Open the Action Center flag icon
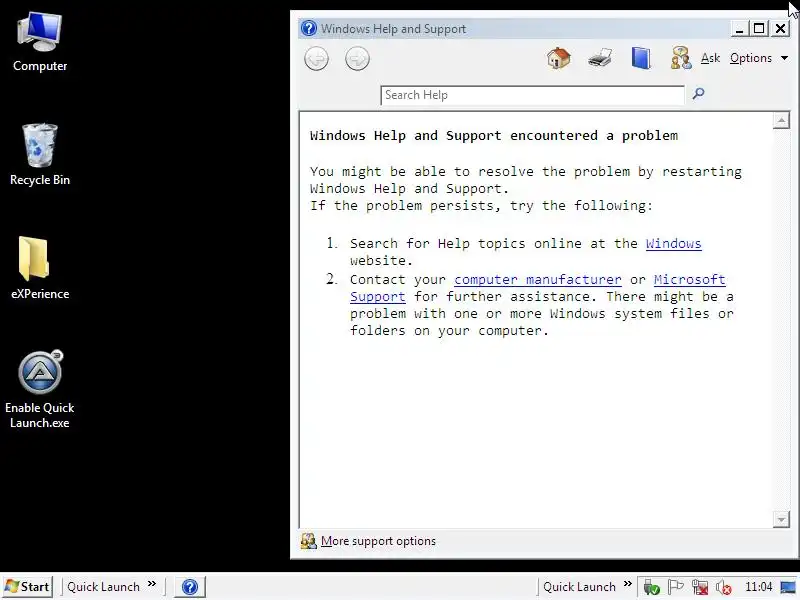This screenshot has width=800, height=600. (x=676, y=587)
